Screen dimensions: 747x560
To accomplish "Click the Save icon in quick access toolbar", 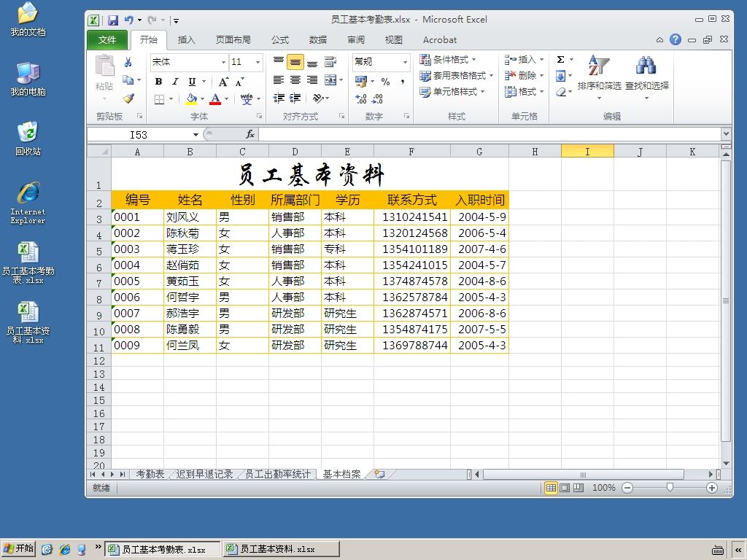I will (x=113, y=20).
